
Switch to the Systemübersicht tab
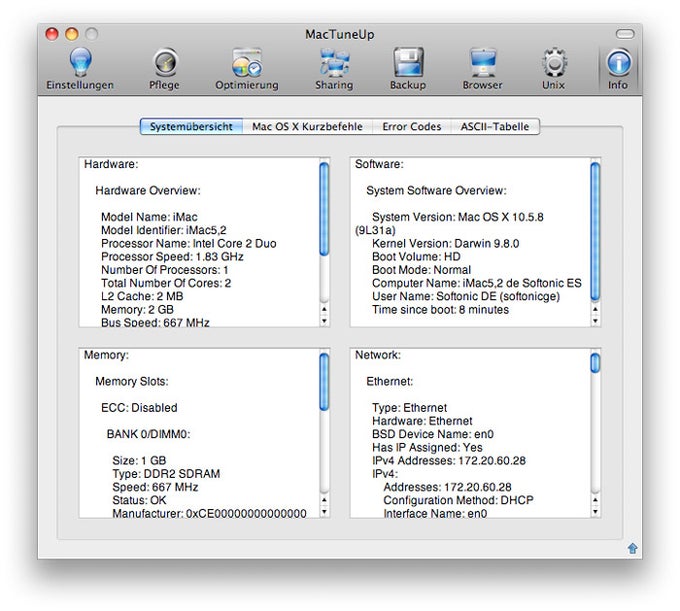(191, 127)
